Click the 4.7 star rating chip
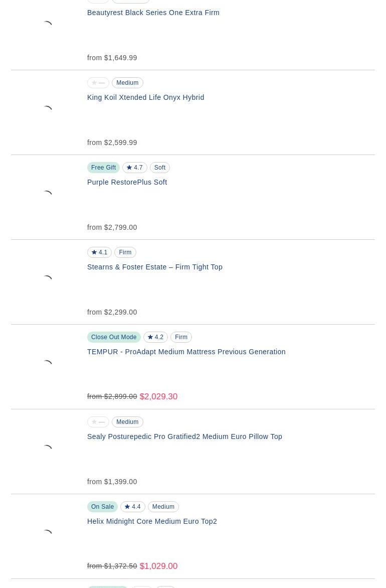386x588 pixels. tap(134, 168)
